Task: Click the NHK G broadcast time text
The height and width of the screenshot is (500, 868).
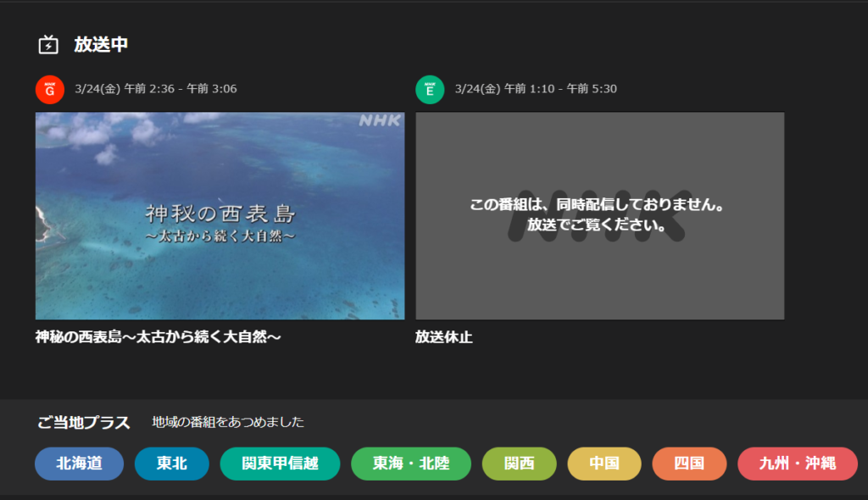Action: click(153, 88)
